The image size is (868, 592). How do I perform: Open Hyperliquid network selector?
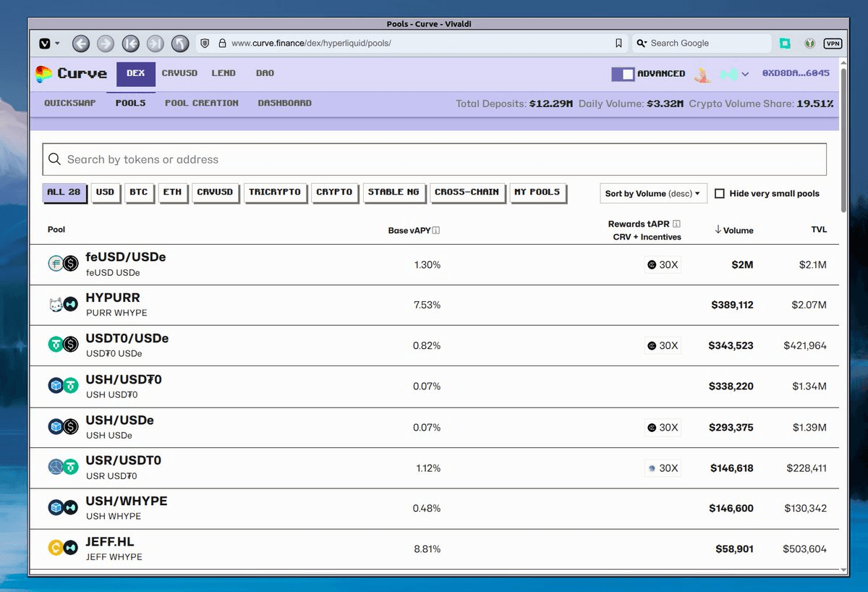733,74
